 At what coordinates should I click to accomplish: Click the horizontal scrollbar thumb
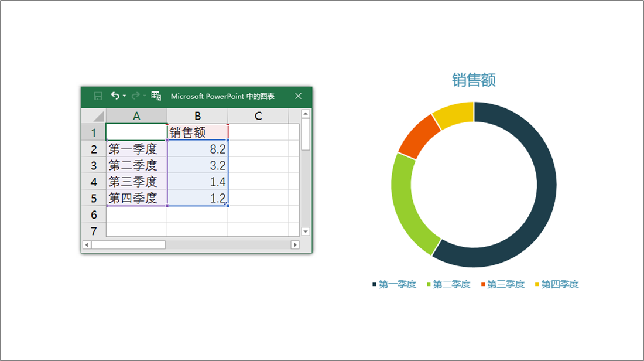[128, 244]
